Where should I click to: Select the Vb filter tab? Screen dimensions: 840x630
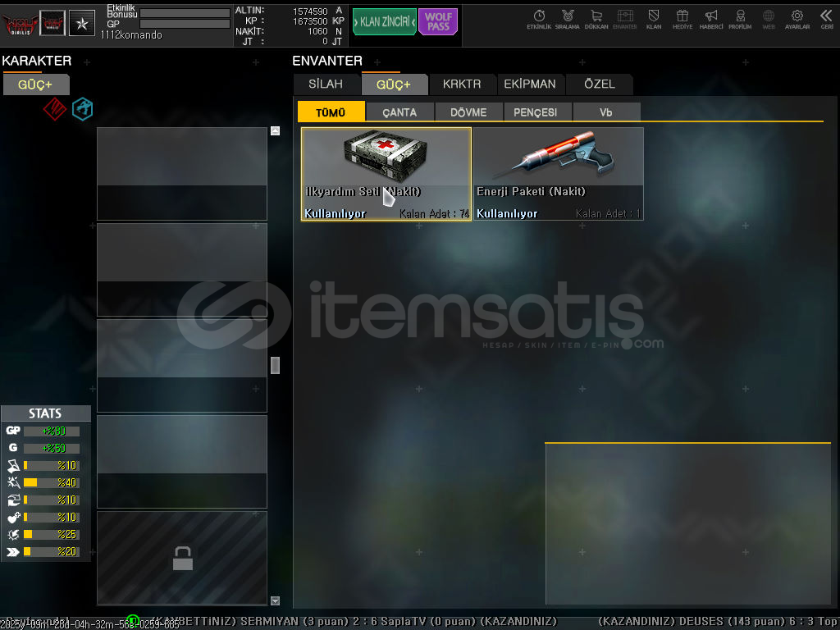point(606,112)
